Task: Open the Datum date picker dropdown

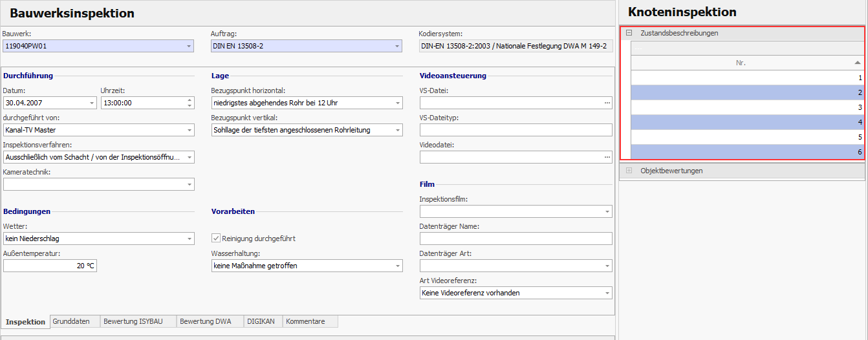Action: (91, 103)
